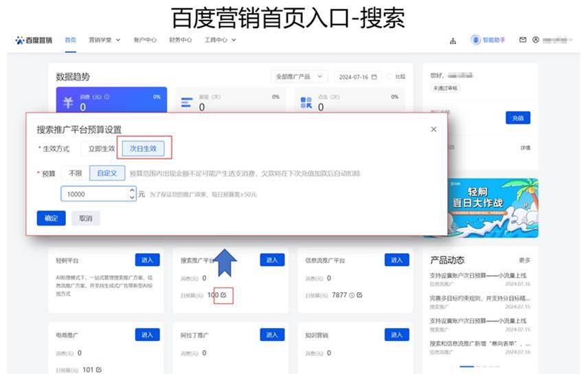Open the 2024-07-16 date picker
Viewport: 588px width, 374px height.
[358, 76]
